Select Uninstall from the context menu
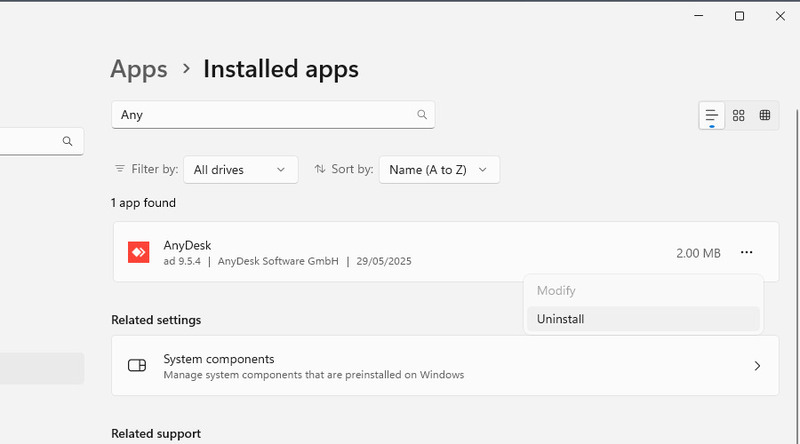 [x=643, y=319]
